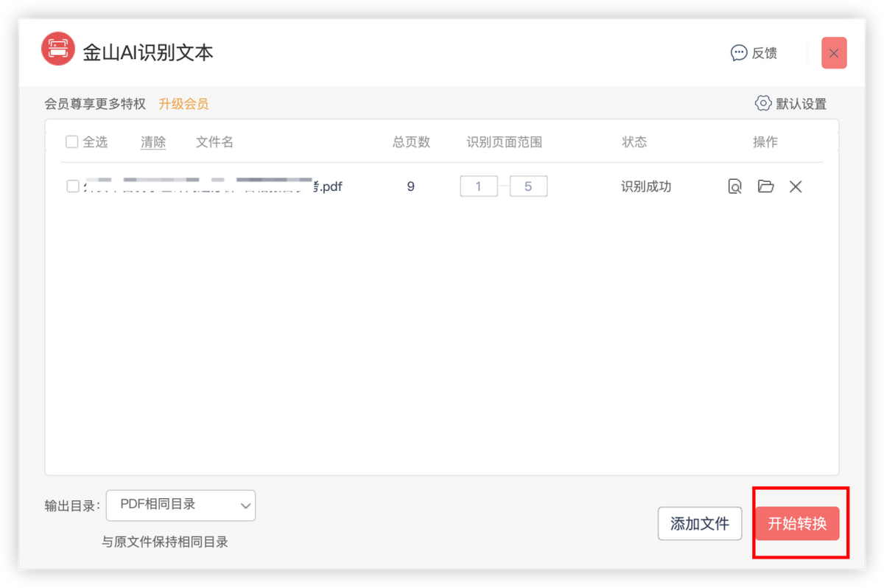Select the 识别成功 status text
884x588 pixels.
click(x=646, y=186)
